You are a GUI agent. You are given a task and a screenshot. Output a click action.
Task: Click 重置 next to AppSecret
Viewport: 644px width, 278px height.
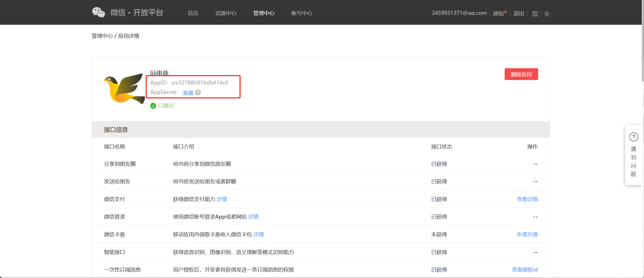pyautogui.click(x=188, y=93)
